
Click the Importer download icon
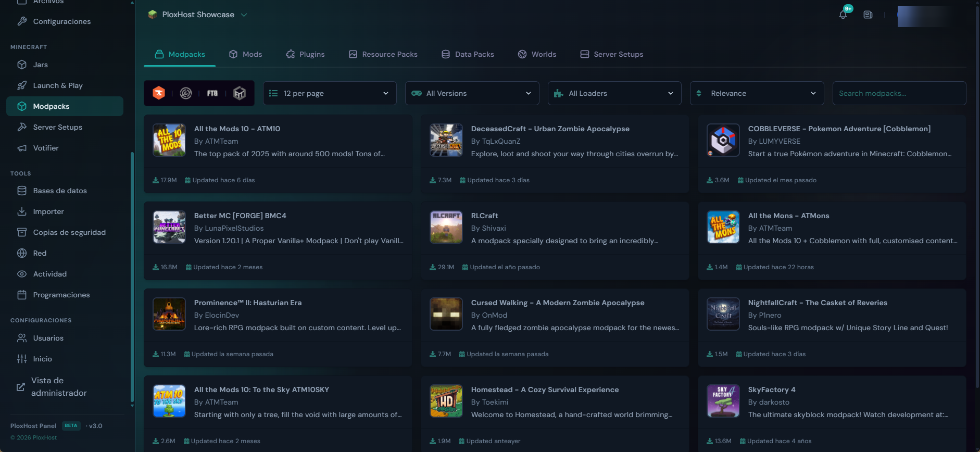click(x=22, y=211)
